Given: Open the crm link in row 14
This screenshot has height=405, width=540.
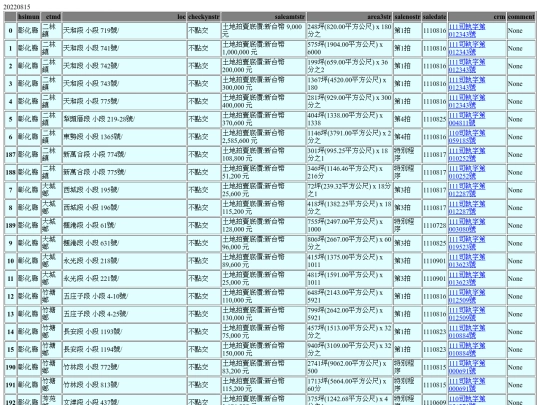Looking at the screenshot, I should pos(467,332).
